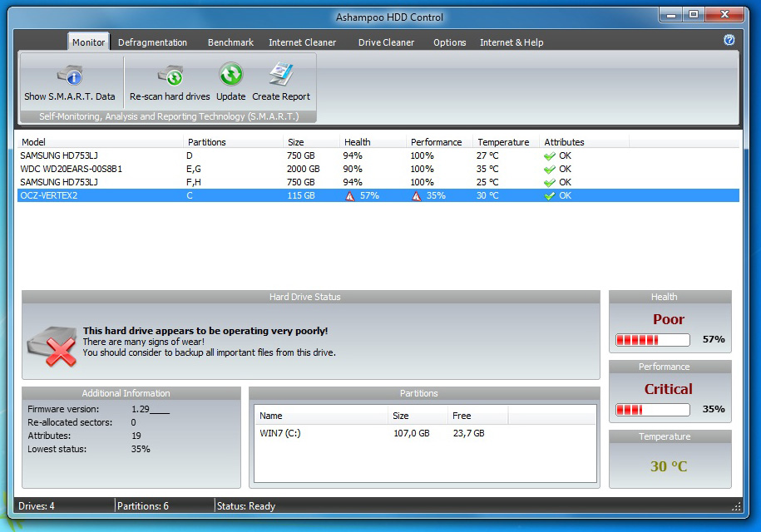Open the Internet & Help tab

(511, 42)
